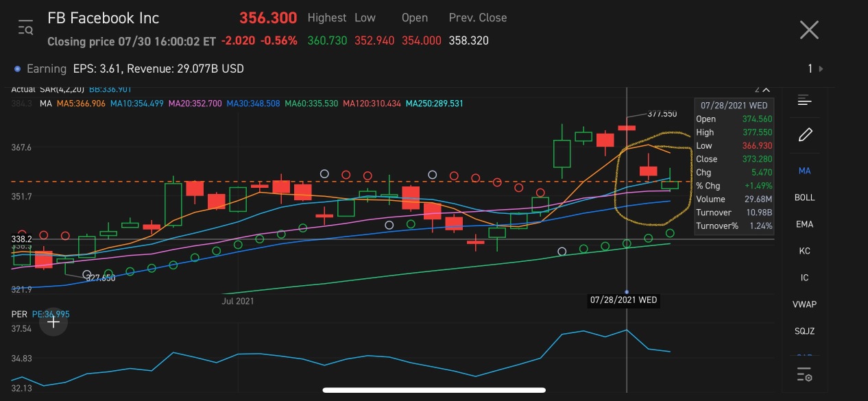Click Low 366.930 in the data panel
The width and height of the screenshot is (868, 401).
click(734, 146)
